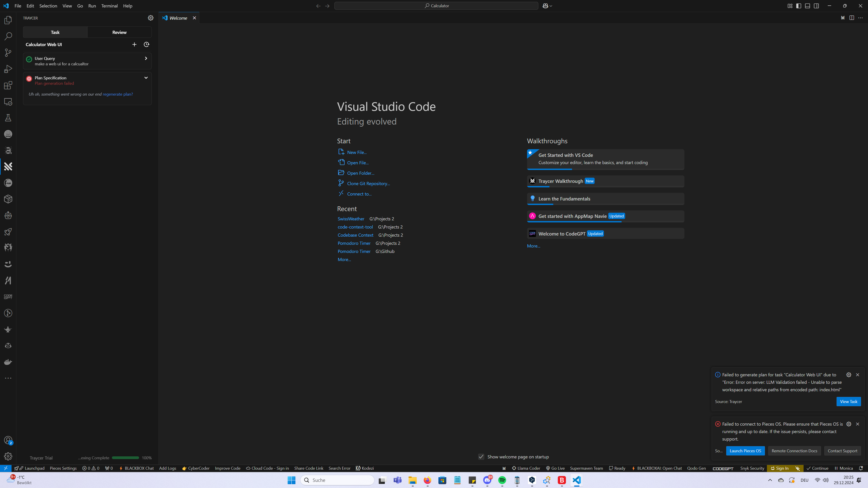Click the regenerate plan link

point(118,94)
